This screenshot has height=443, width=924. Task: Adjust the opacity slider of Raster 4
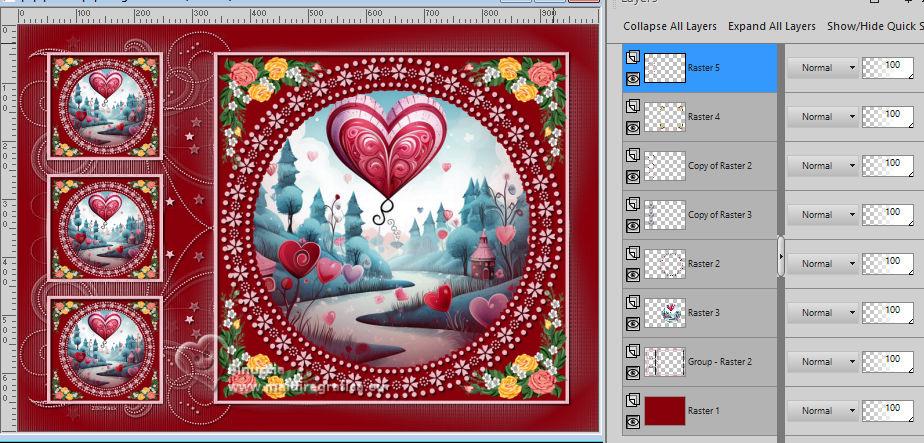tap(887, 117)
